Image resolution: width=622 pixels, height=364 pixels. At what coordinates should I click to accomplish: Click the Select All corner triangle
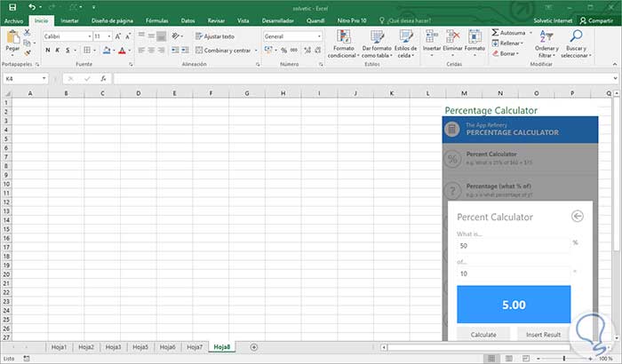[7, 93]
